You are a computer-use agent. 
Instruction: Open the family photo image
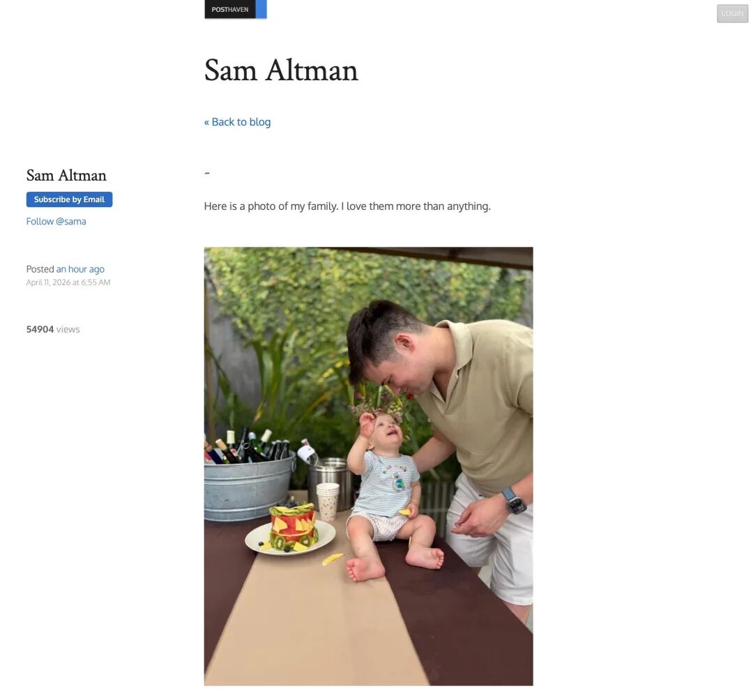pyautogui.click(x=368, y=466)
